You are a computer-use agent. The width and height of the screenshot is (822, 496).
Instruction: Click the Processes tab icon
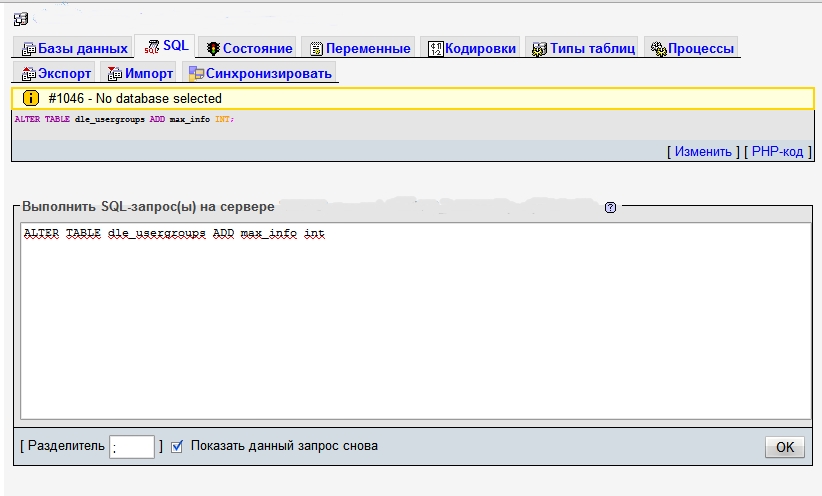pos(658,48)
